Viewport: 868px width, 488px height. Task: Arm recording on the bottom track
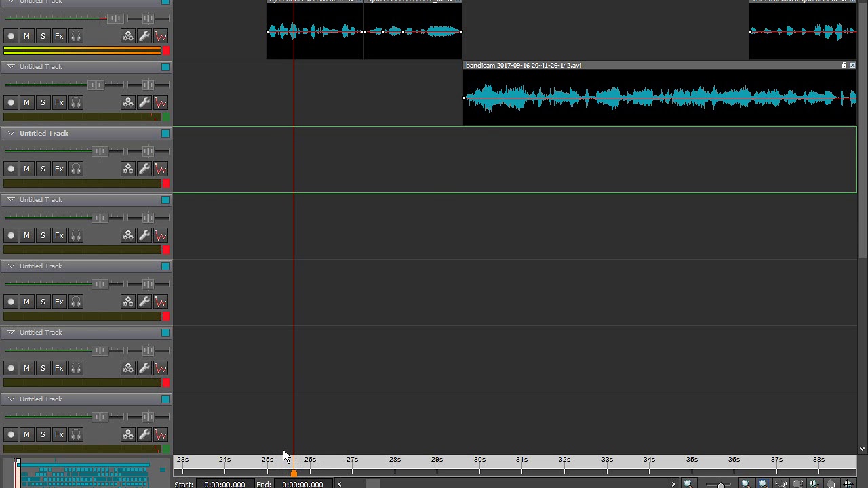tap(10, 434)
